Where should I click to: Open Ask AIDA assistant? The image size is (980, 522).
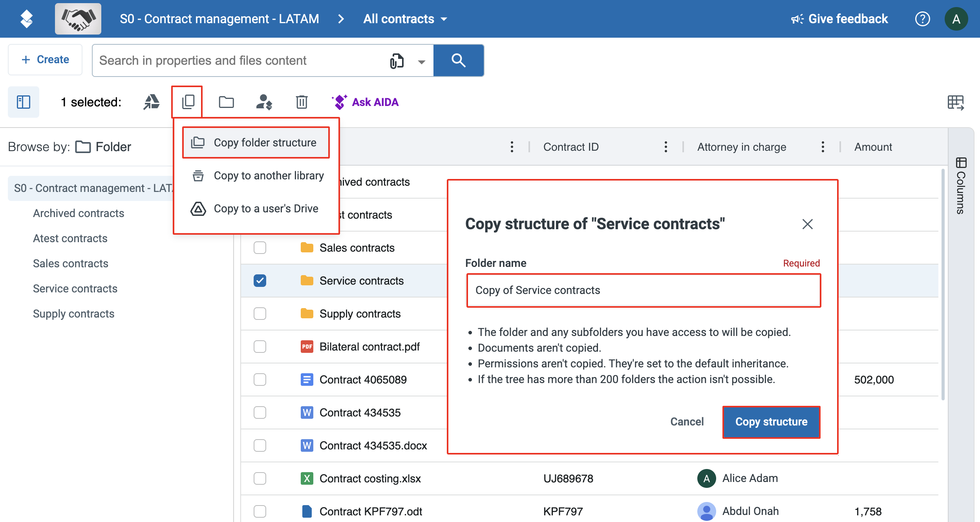365,102
